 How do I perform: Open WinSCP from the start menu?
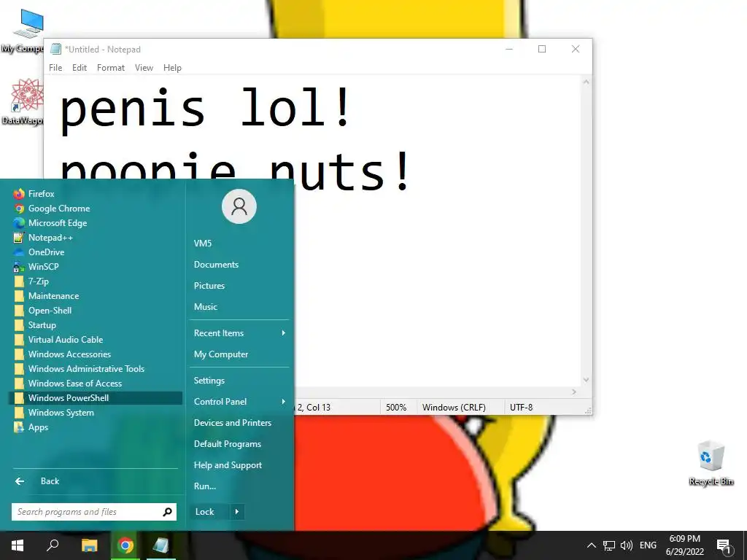[x=96, y=267]
